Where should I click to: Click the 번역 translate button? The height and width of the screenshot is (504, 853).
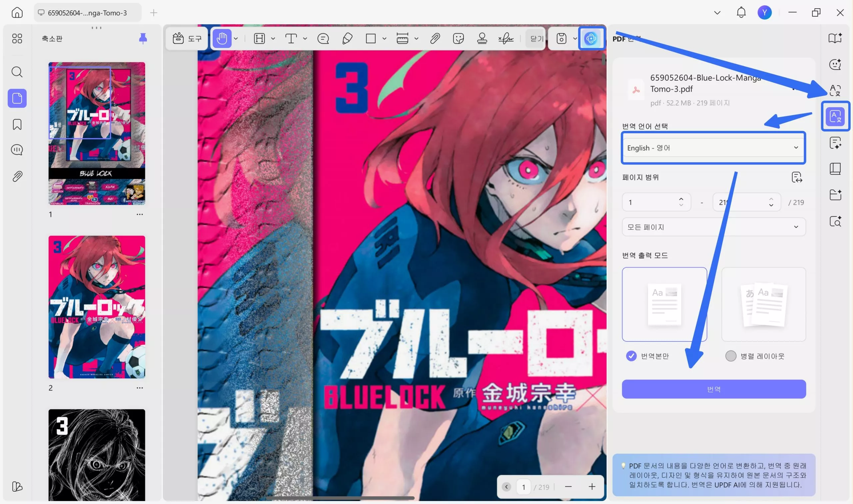pyautogui.click(x=713, y=389)
